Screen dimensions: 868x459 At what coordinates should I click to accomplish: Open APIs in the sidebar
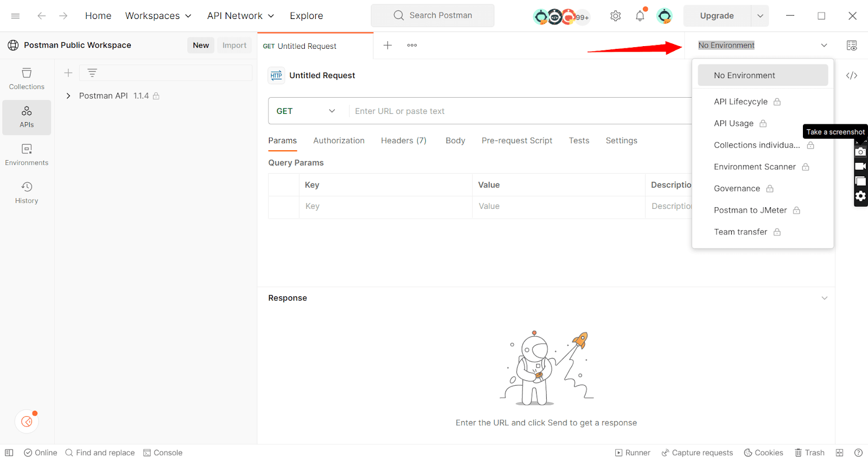pos(27,117)
